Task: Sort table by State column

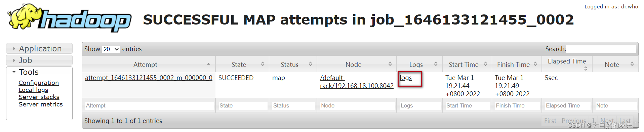Action: [x=242, y=64]
